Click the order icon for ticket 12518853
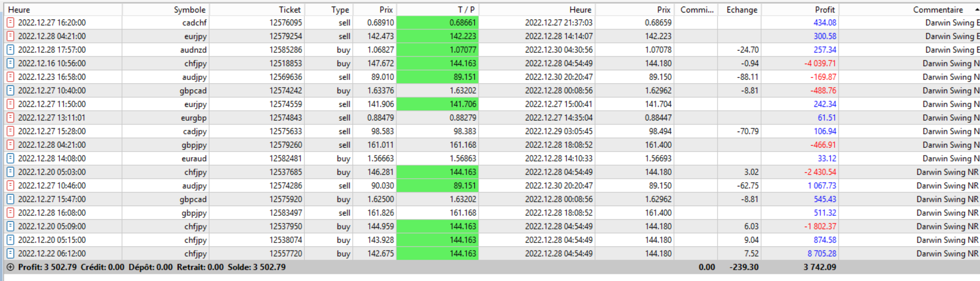Image resolution: width=980 pixels, height=281 pixels. pos(10,64)
